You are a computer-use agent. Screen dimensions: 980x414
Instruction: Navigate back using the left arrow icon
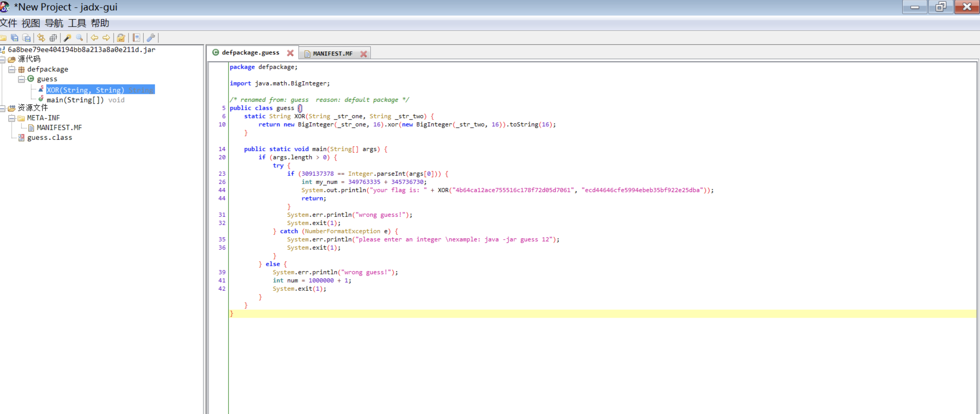(x=95, y=38)
